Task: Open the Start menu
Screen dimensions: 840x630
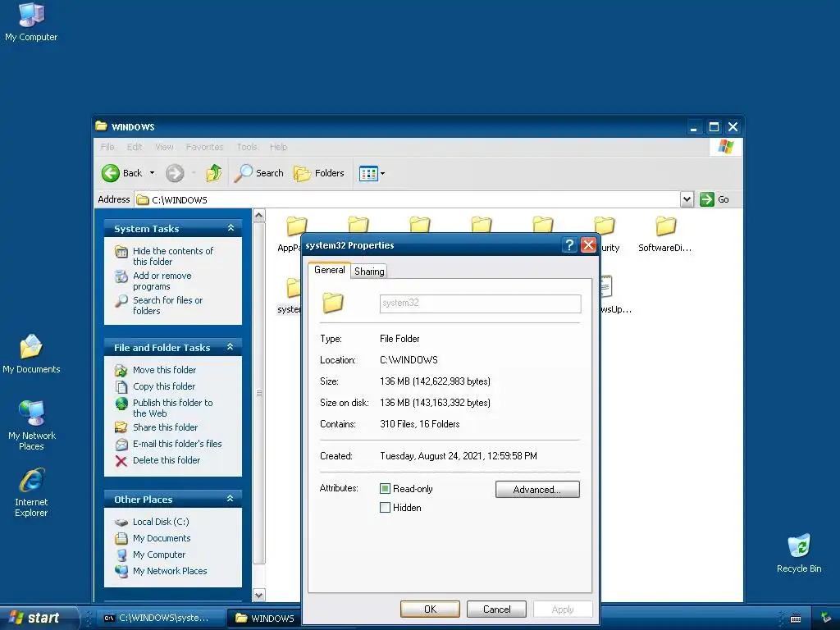Action: (38, 618)
